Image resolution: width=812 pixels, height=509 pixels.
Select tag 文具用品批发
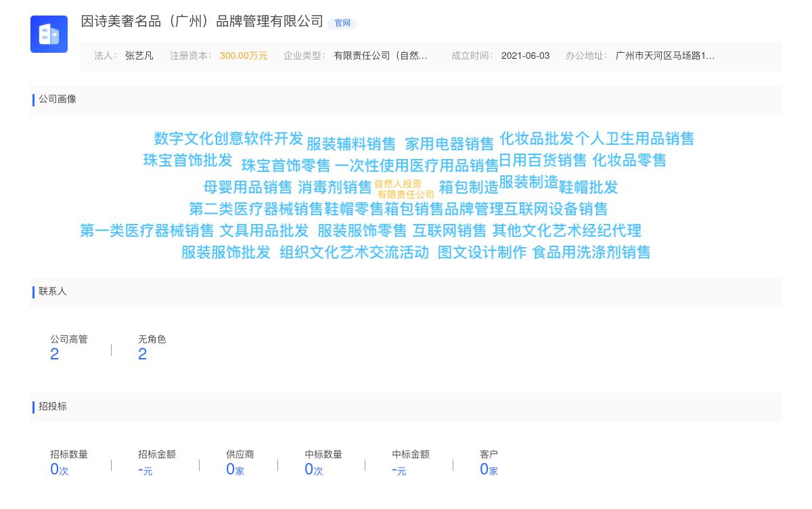click(265, 231)
